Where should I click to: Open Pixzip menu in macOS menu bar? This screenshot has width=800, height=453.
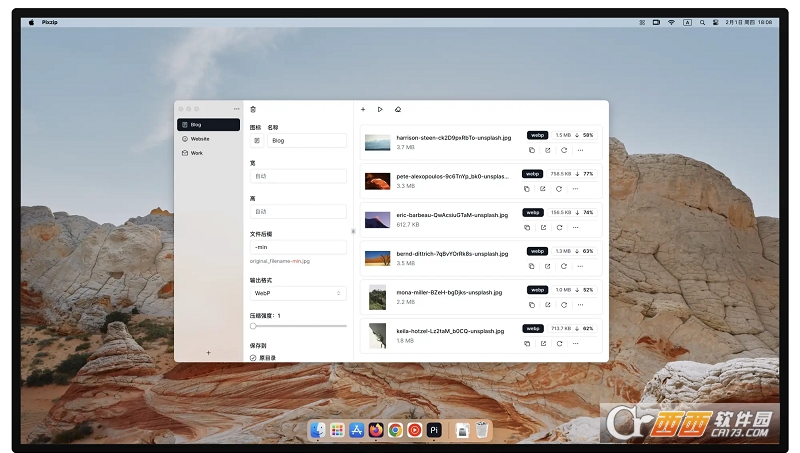[x=49, y=22]
